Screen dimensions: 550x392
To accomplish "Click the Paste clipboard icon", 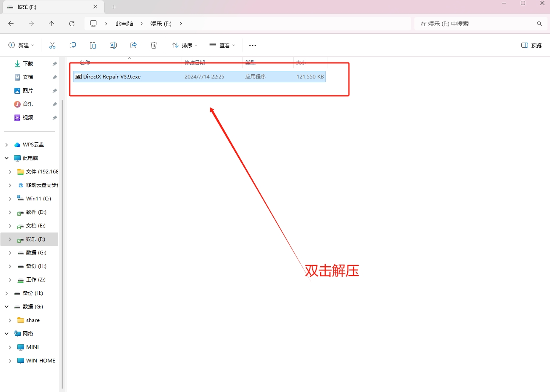I will point(93,45).
